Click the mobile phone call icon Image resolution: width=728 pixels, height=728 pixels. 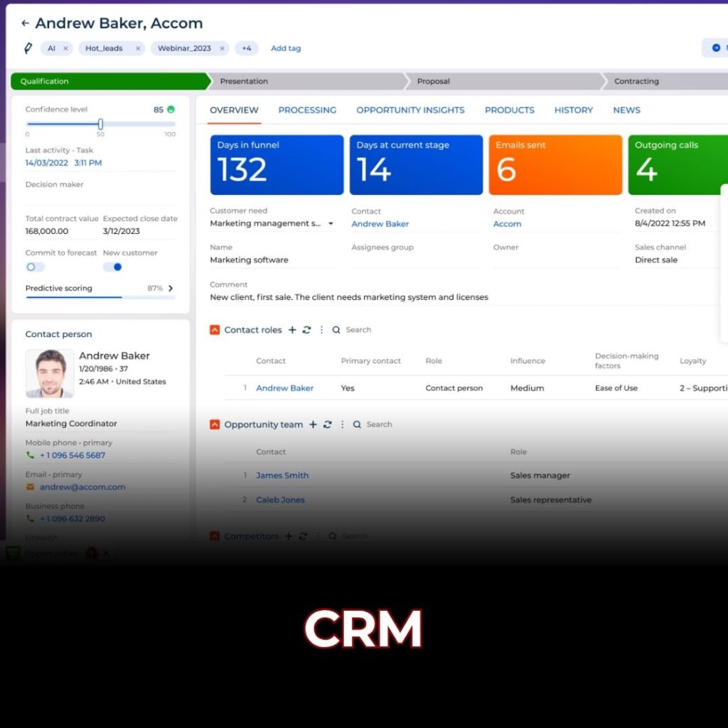pyautogui.click(x=31, y=455)
